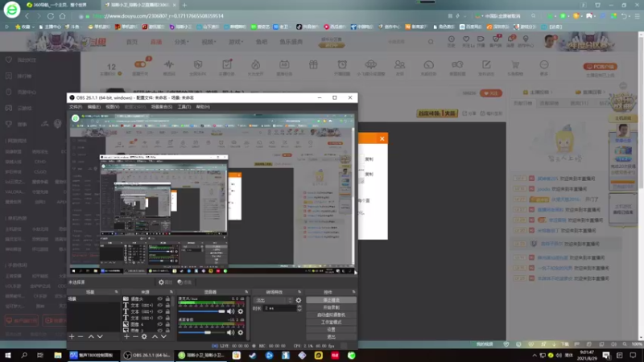Move scene up in OBS Scenes panel

pos(91,336)
